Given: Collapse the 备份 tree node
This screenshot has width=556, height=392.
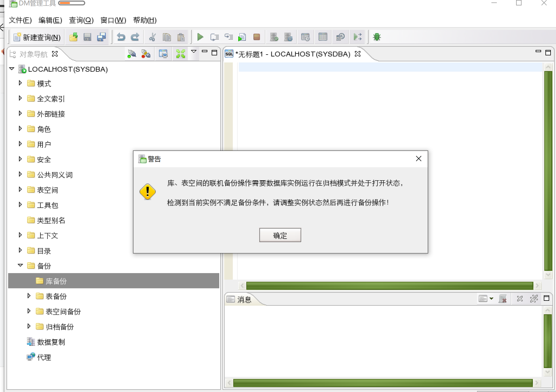Looking at the screenshot, I should tap(20, 265).
